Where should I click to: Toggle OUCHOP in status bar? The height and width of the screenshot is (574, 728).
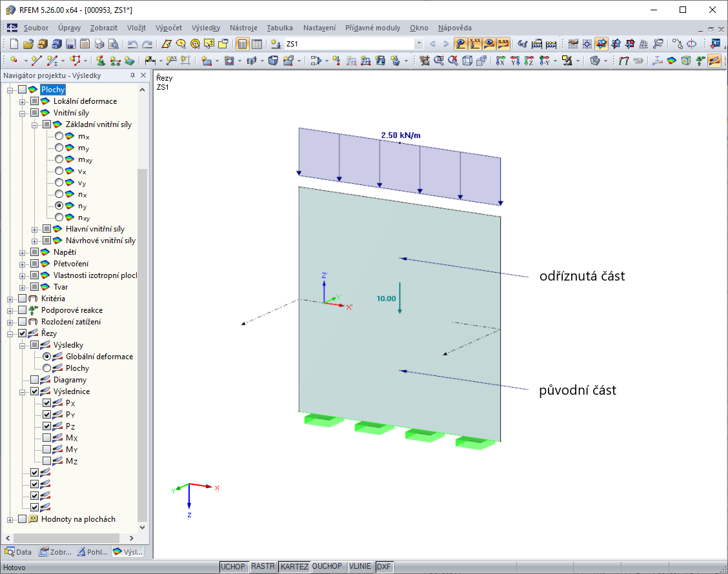(327, 566)
